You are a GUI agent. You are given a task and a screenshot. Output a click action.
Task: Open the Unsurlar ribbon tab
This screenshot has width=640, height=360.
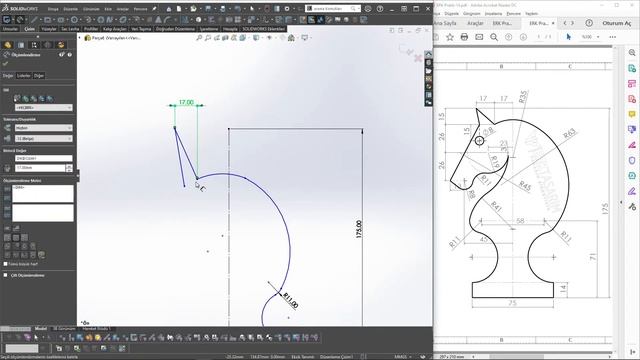click(x=10, y=29)
